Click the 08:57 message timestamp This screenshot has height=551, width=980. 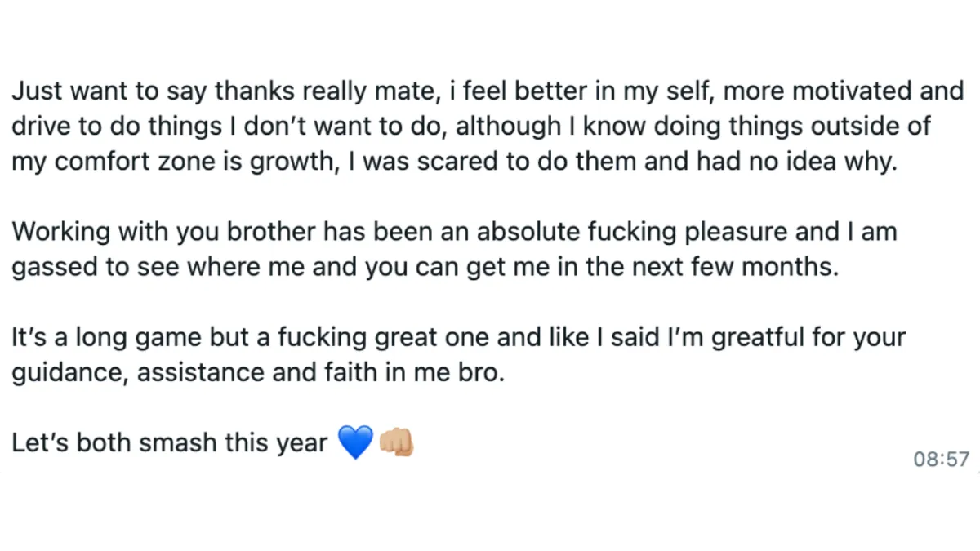pyautogui.click(x=941, y=460)
